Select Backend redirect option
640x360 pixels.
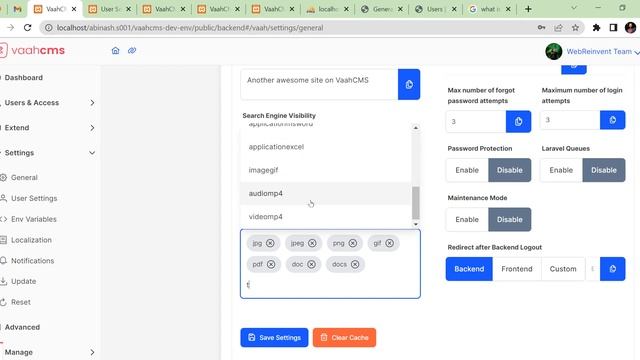coord(469,269)
